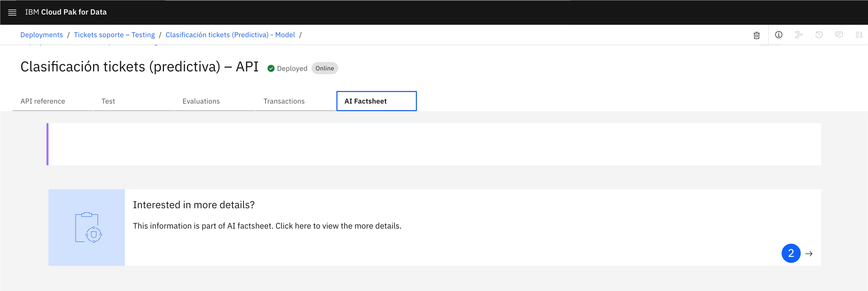Click the 'Interested in more details?' heading

point(194,205)
